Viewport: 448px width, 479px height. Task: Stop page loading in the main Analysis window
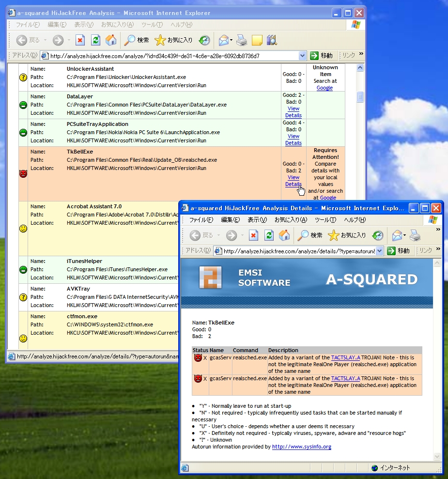tap(80, 40)
